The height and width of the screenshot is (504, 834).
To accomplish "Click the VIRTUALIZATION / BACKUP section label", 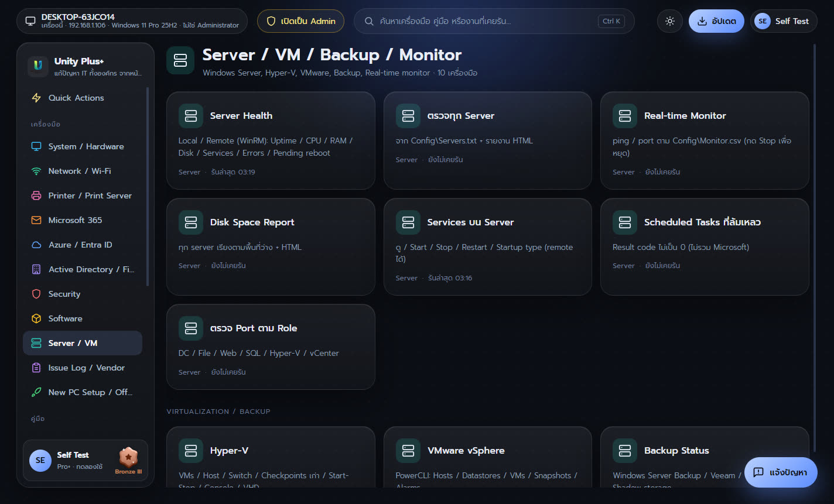I will point(218,412).
